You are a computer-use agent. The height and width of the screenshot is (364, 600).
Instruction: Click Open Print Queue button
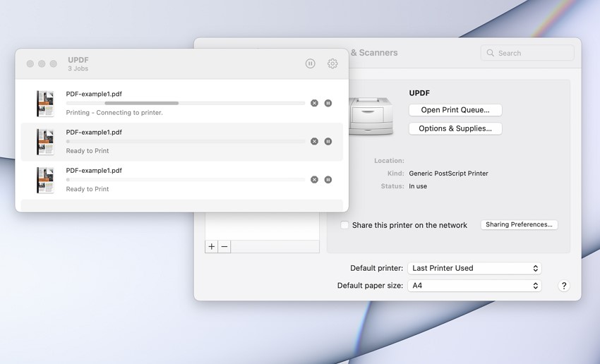point(455,110)
